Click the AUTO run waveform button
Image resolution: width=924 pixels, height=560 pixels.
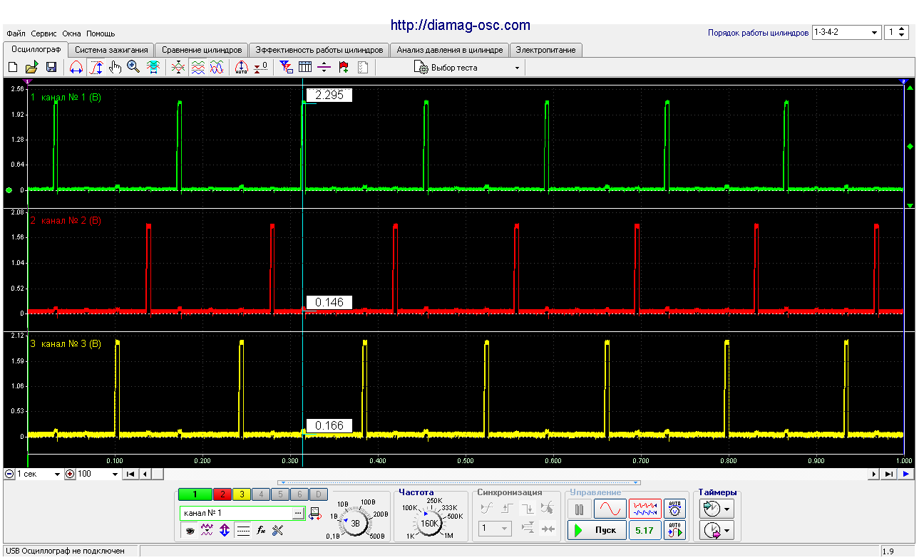tap(674, 530)
